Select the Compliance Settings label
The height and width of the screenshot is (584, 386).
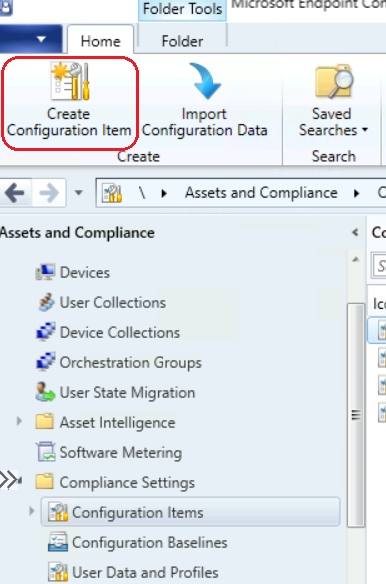tap(127, 482)
